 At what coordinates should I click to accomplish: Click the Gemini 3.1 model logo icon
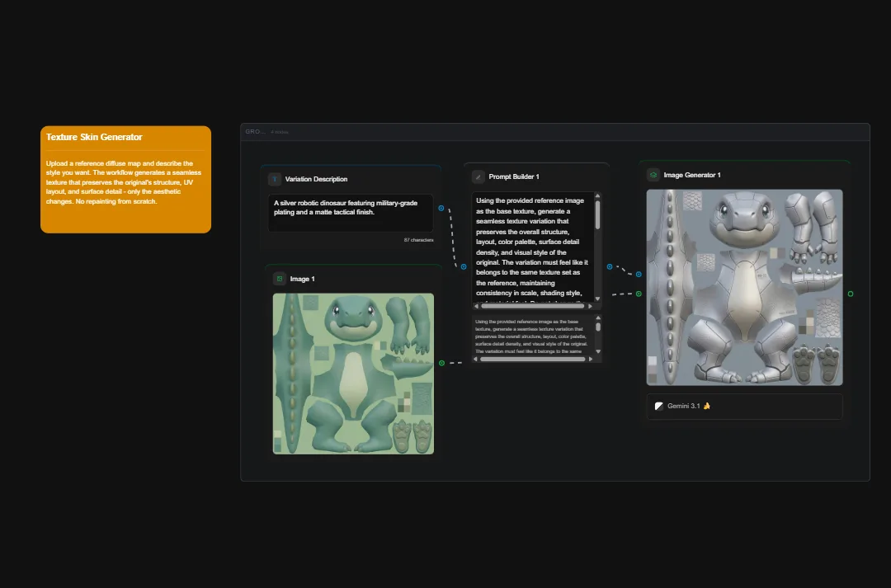point(658,407)
